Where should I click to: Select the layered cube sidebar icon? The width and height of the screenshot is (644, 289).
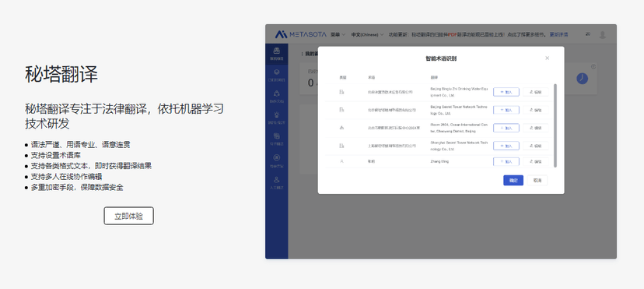click(276, 72)
